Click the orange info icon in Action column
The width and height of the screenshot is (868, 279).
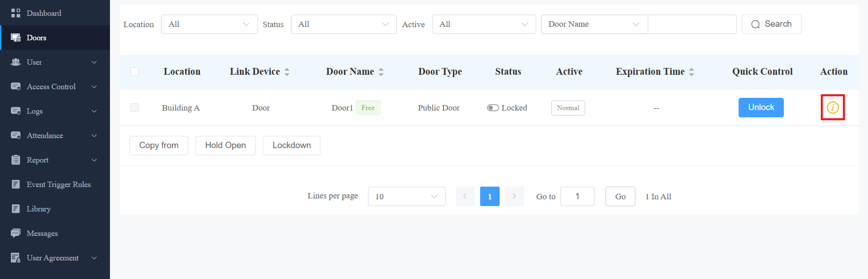[x=833, y=107]
